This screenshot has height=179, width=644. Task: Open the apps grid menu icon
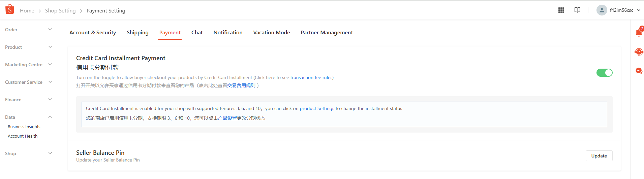click(x=561, y=10)
